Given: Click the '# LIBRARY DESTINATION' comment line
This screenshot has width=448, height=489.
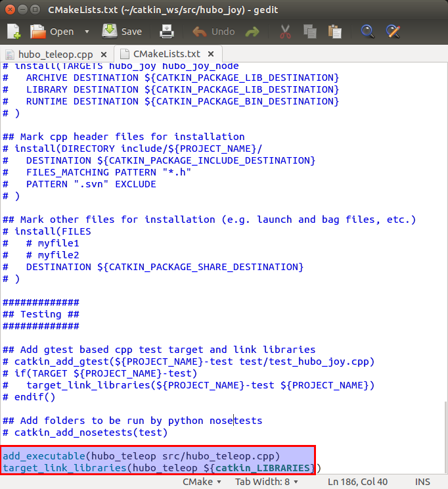Looking at the screenshot, I should pos(171,89).
